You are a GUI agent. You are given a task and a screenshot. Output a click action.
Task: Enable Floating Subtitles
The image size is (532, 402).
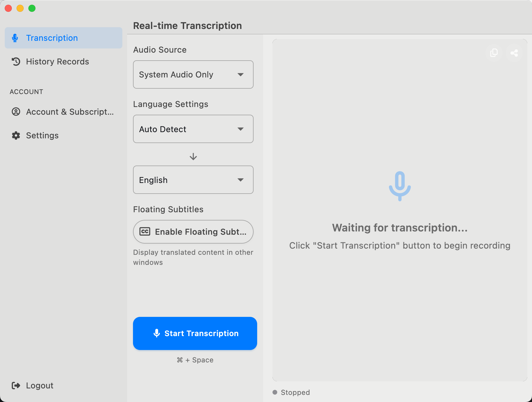[193, 232]
